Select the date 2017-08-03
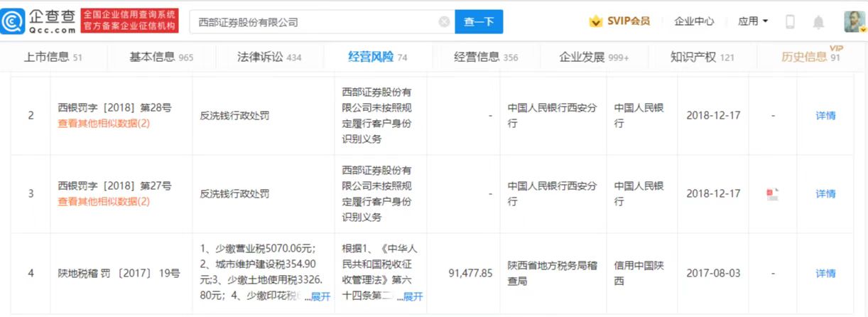868x317 pixels. pos(713,273)
